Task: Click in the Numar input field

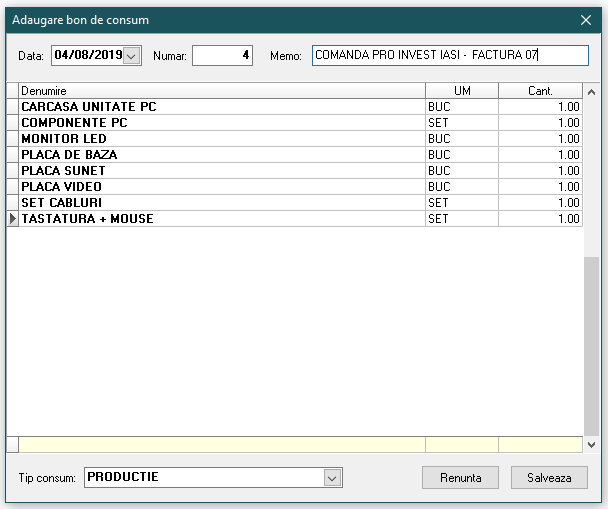Action: pos(222,56)
